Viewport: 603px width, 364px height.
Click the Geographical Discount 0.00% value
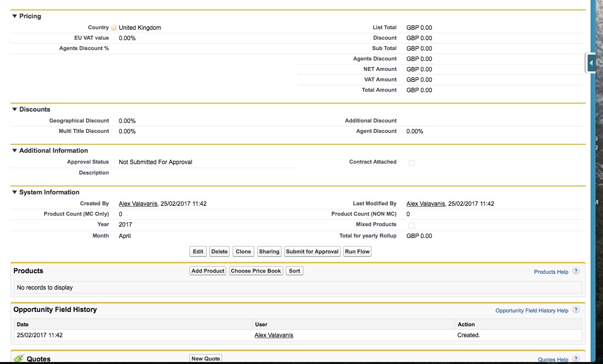tap(127, 121)
